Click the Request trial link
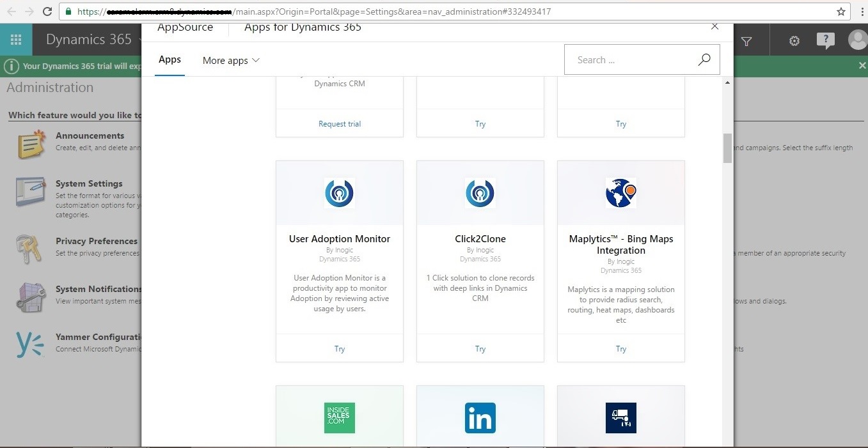 (x=339, y=124)
